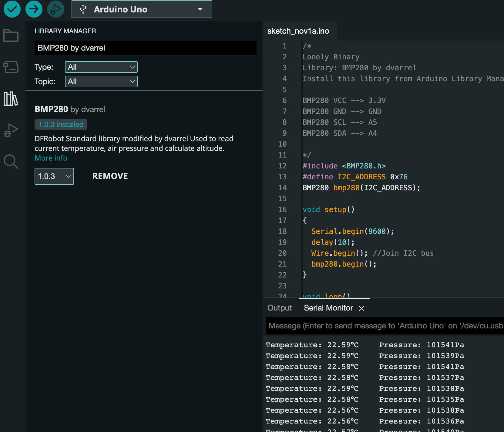Click the Upload sketch arrow icon
504x432 pixels.
point(34,9)
